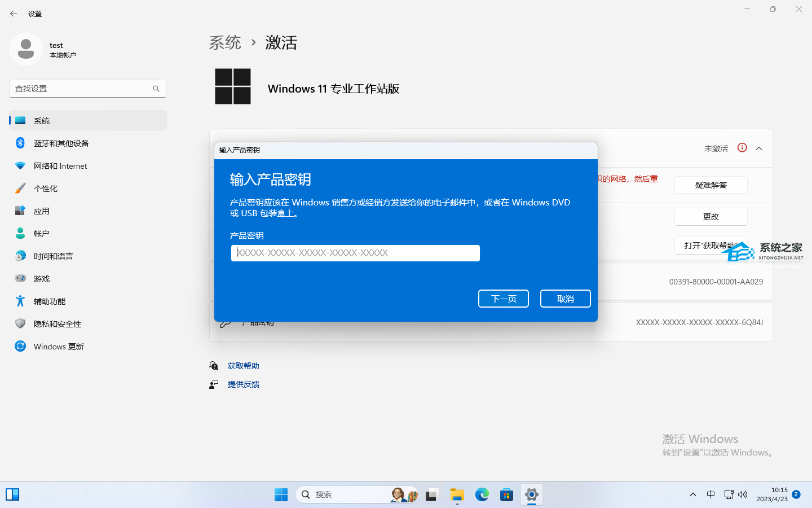The image size is (812, 508).
Task: Click the 输入产品密钥 dialog title bar
Action: 406,150
